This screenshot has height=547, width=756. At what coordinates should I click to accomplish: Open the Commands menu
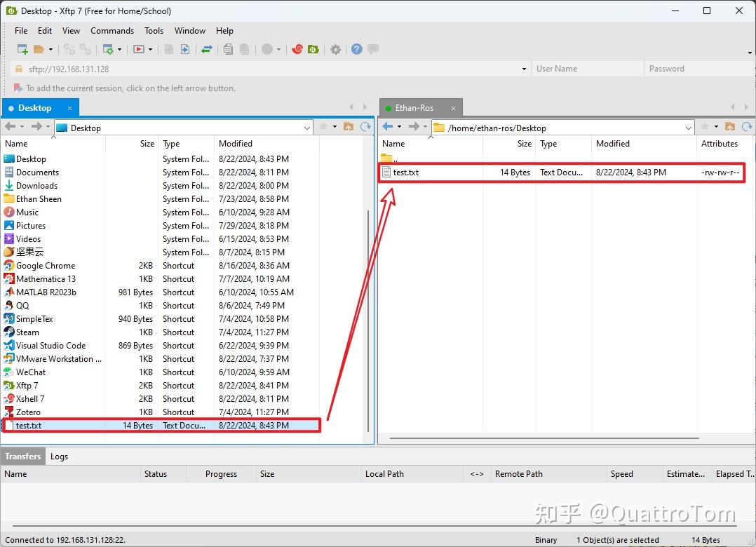(x=112, y=30)
